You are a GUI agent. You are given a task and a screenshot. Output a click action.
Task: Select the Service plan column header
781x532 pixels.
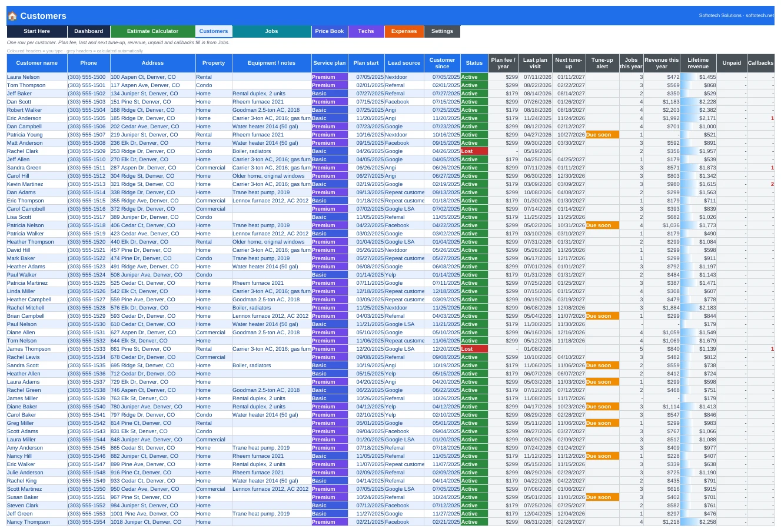tap(330, 63)
